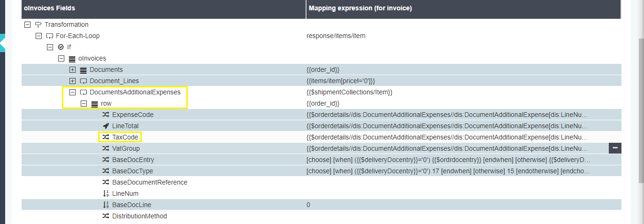Image resolution: width=644 pixels, height=224 pixels.
Task: Click the BaseDocType mapping expression
Action: (x=448, y=171)
